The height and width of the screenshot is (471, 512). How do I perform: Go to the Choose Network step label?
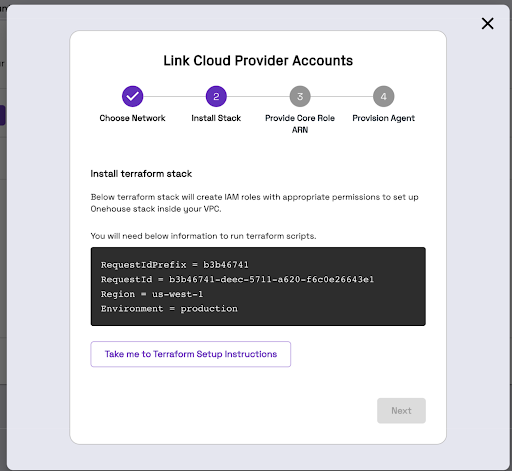pos(132,118)
